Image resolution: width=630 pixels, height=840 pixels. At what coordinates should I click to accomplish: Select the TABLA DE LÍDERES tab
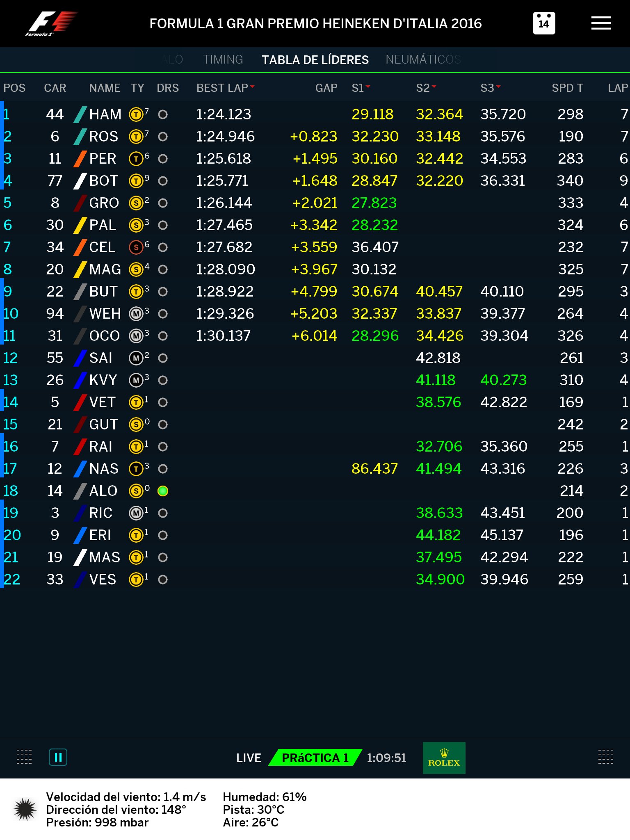coord(315,59)
